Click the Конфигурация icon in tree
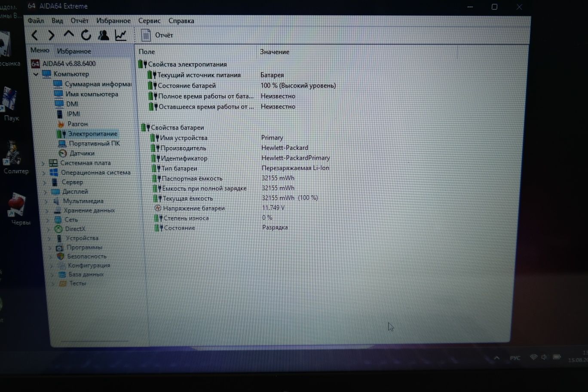The image size is (588, 392). (61, 265)
